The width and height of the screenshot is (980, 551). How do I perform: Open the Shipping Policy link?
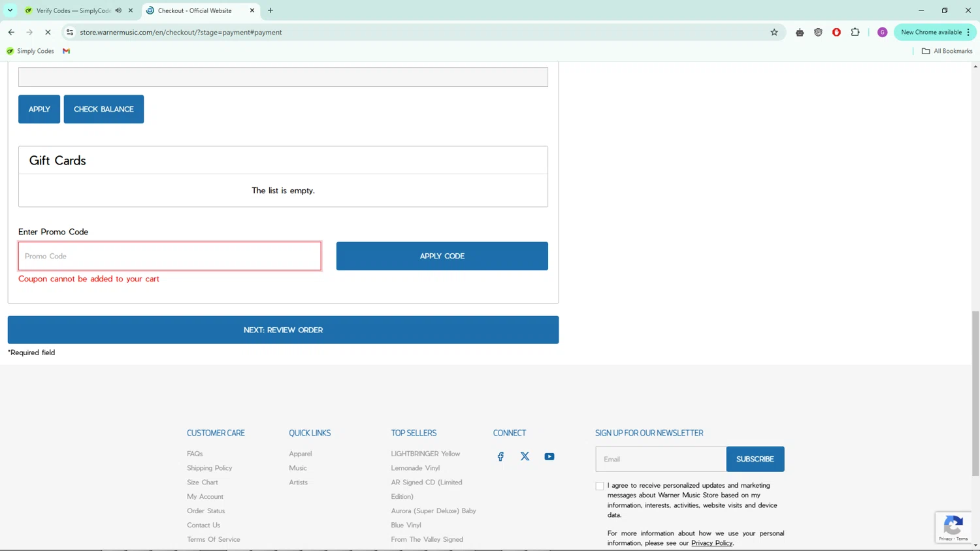[x=210, y=468]
